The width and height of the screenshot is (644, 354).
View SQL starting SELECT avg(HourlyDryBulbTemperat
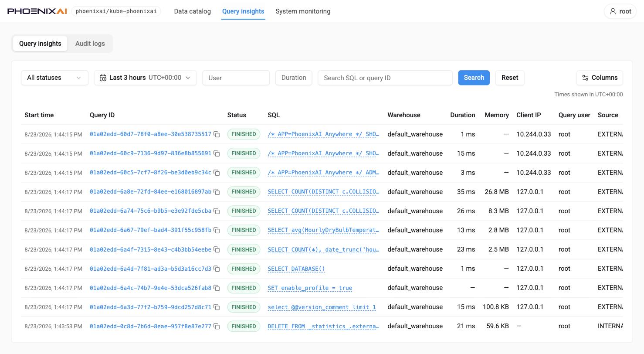323,230
